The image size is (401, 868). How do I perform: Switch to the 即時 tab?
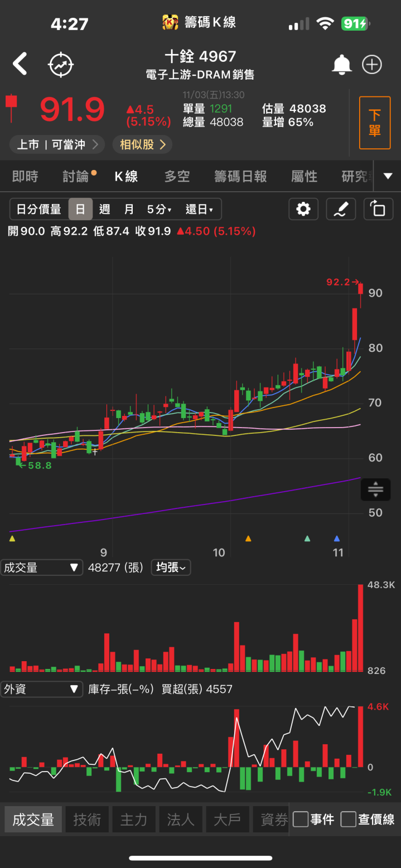click(26, 177)
